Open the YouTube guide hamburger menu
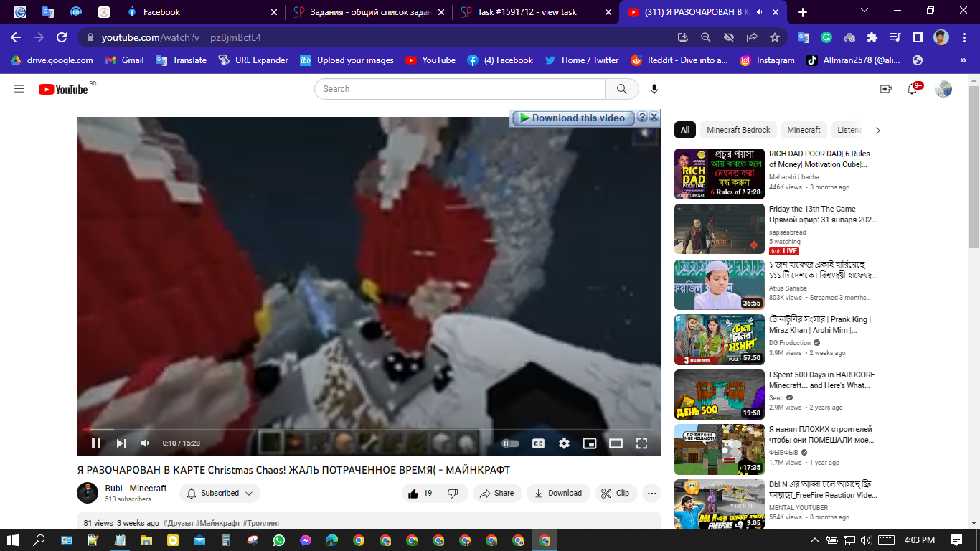Image resolution: width=980 pixels, height=551 pixels. pos(19,89)
